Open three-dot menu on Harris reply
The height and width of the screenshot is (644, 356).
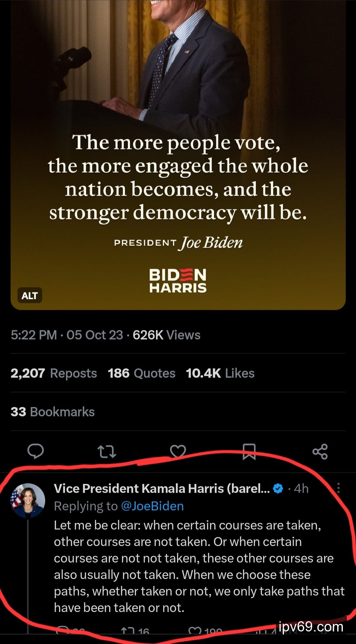click(x=339, y=488)
